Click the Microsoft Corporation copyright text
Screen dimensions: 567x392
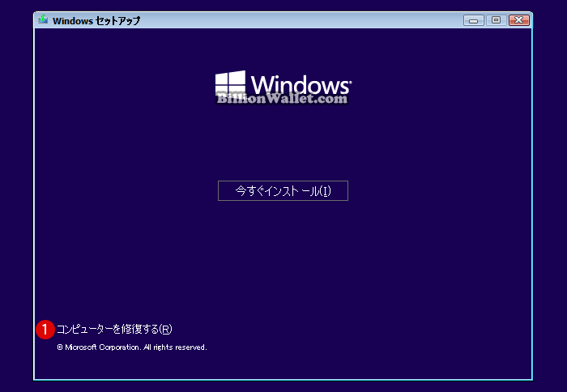[x=132, y=347]
